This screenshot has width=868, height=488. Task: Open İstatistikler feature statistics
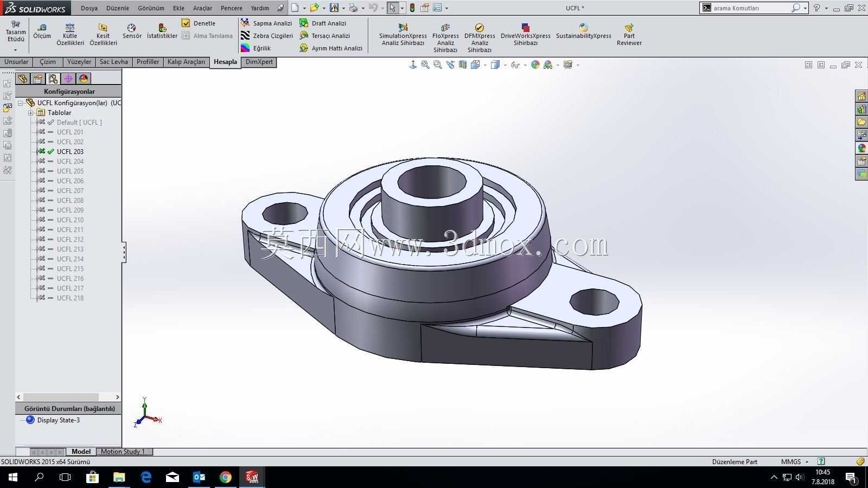click(162, 31)
